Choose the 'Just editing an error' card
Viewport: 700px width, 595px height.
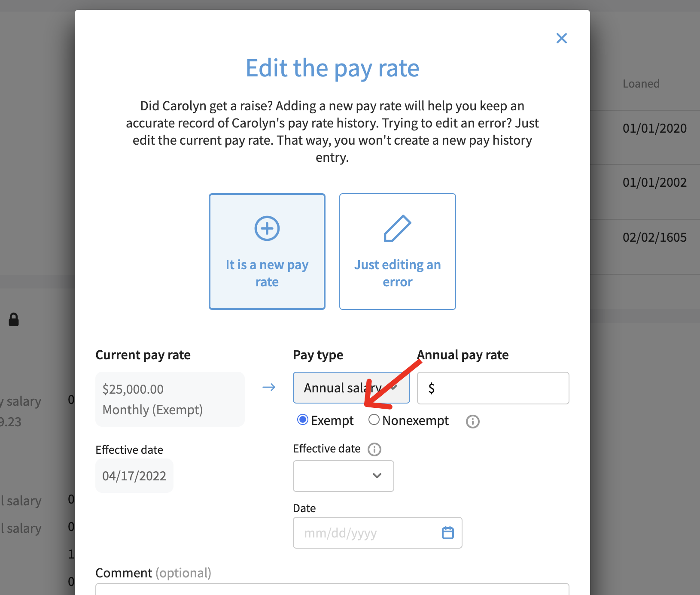397,252
